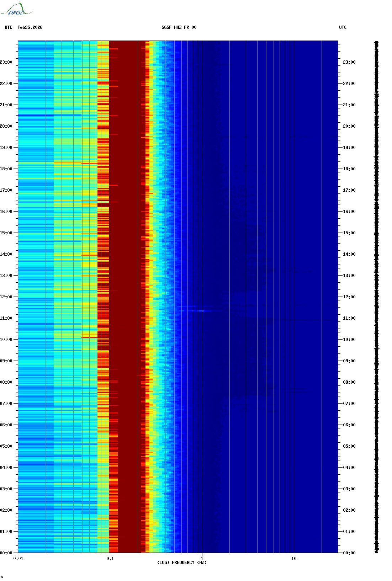Click the left axis '20:00' time label
The image size is (392, 581).
[6, 126]
